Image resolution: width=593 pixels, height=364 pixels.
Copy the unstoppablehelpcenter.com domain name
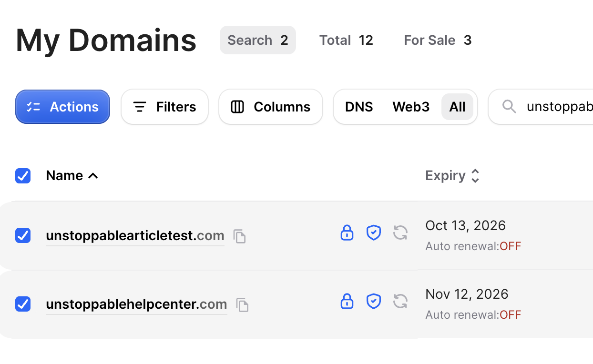[243, 304]
